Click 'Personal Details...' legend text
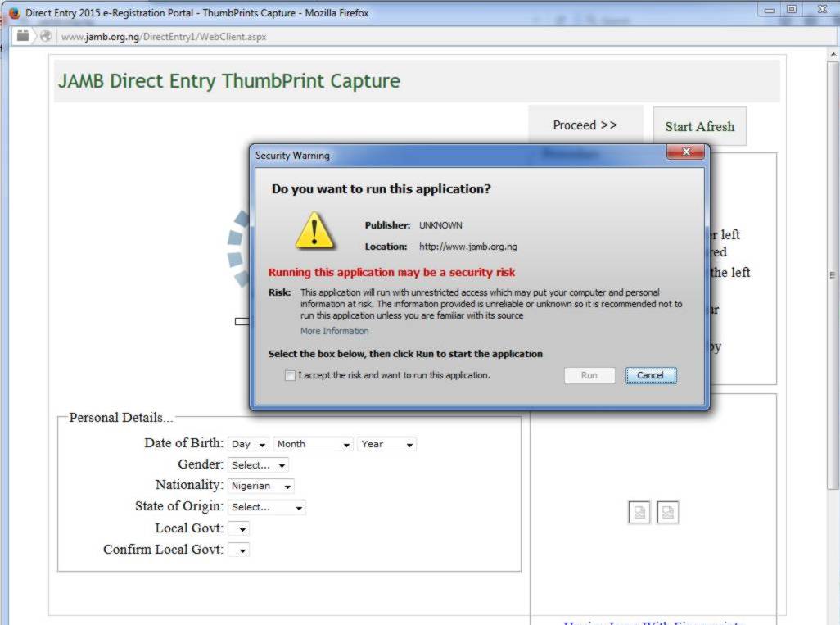 pos(120,418)
